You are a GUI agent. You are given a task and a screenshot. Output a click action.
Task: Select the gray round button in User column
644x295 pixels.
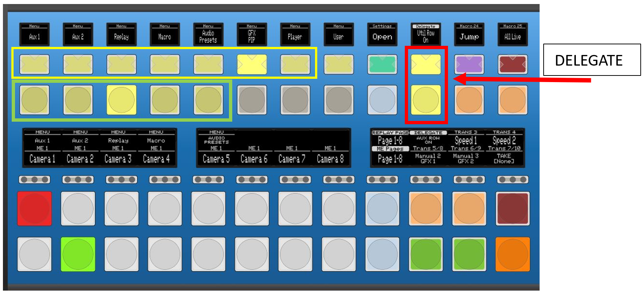[x=339, y=100]
